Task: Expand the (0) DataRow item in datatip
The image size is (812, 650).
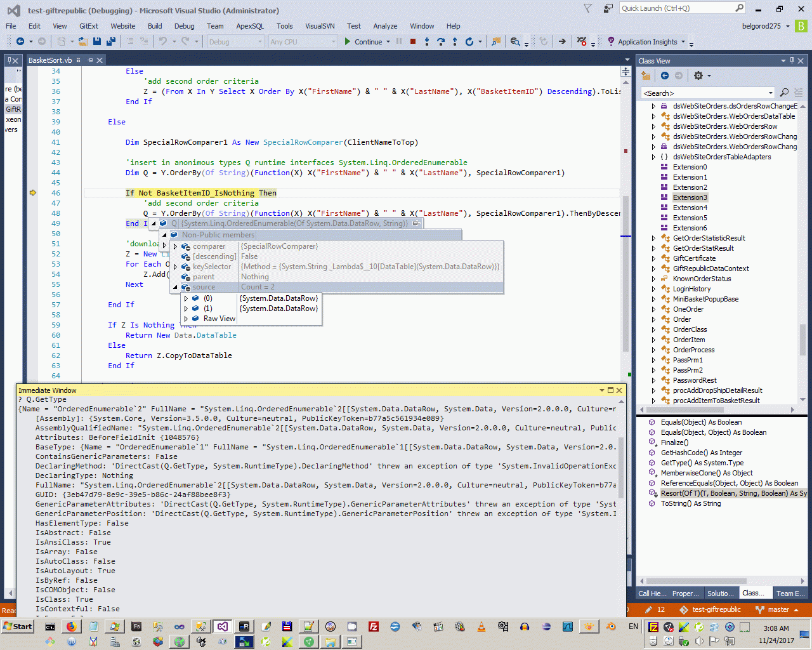Action: coord(186,298)
